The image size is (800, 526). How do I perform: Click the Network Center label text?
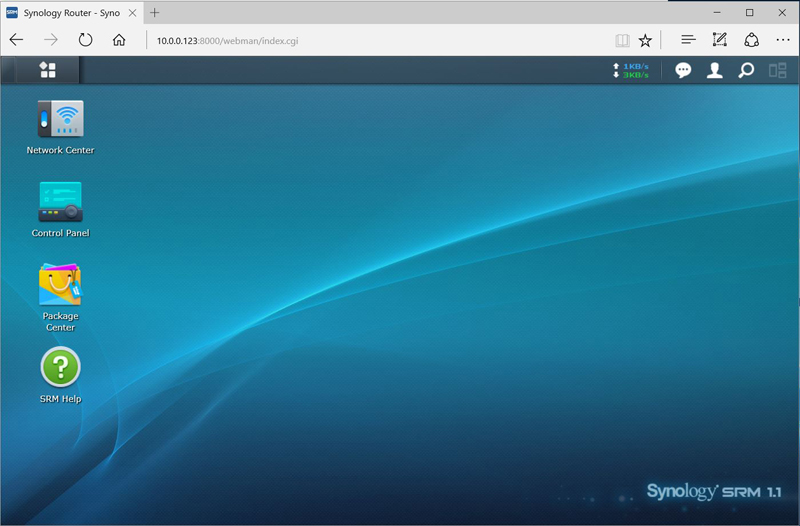pyautogui.click(x=60, y=150)
